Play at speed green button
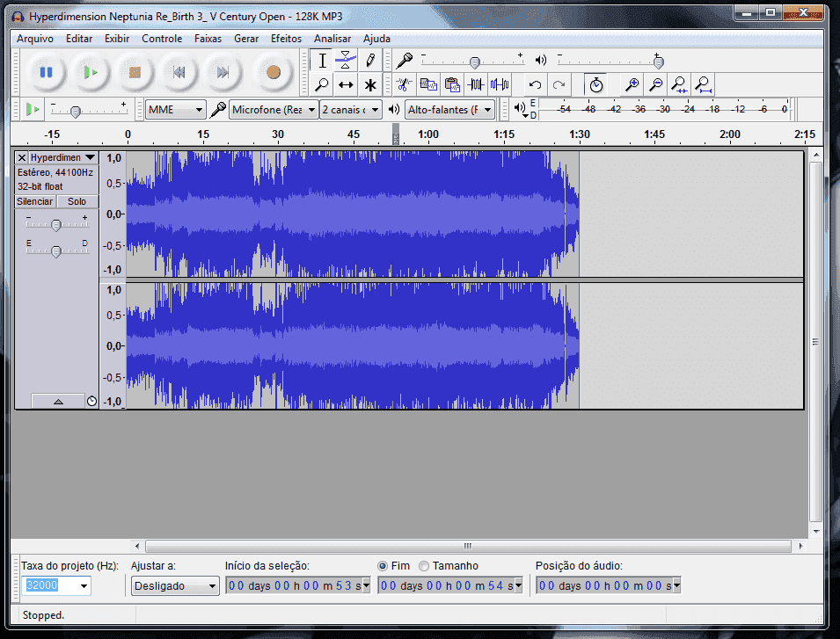Viewport: 840px width, 639px height. coord(33,110)
